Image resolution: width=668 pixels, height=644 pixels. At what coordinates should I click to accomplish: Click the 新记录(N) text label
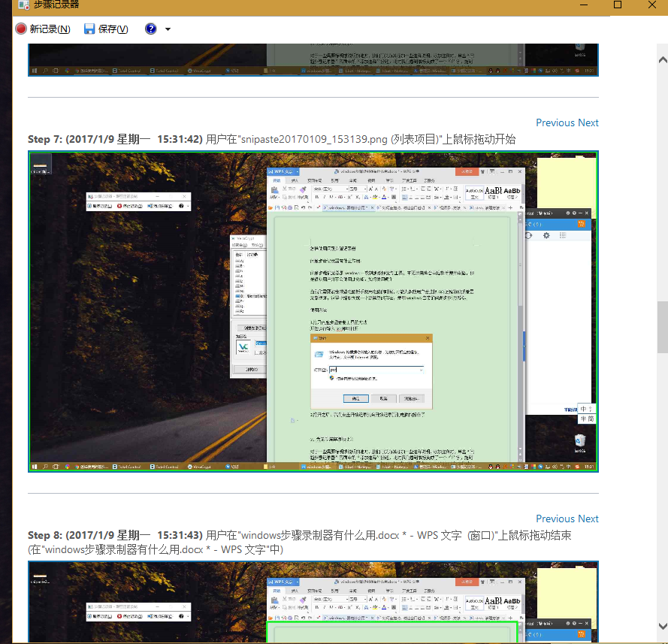[x=50, y=29]
